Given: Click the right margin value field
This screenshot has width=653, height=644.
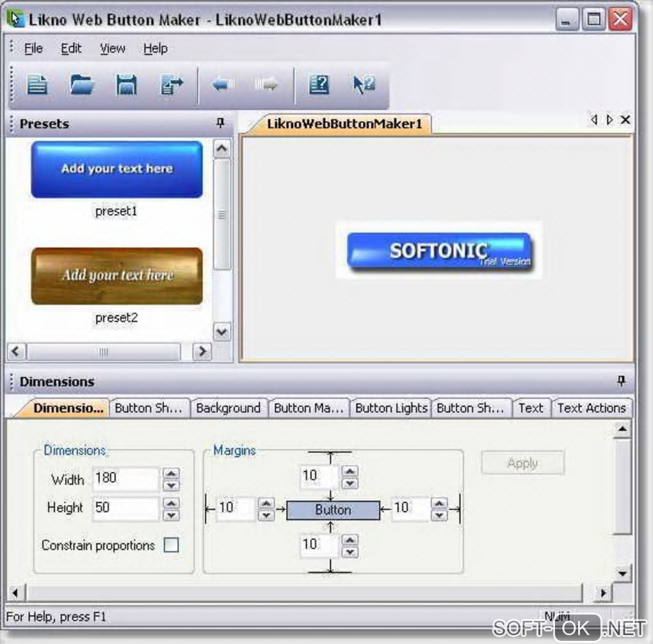Looking at the screenshot, I should 410,508.
